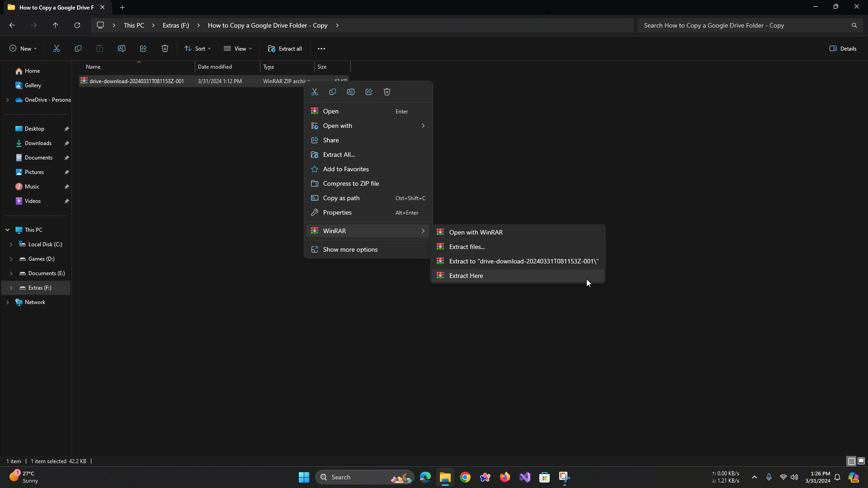
Task: Collapse This PC tree node
Action: click(7, 230)
